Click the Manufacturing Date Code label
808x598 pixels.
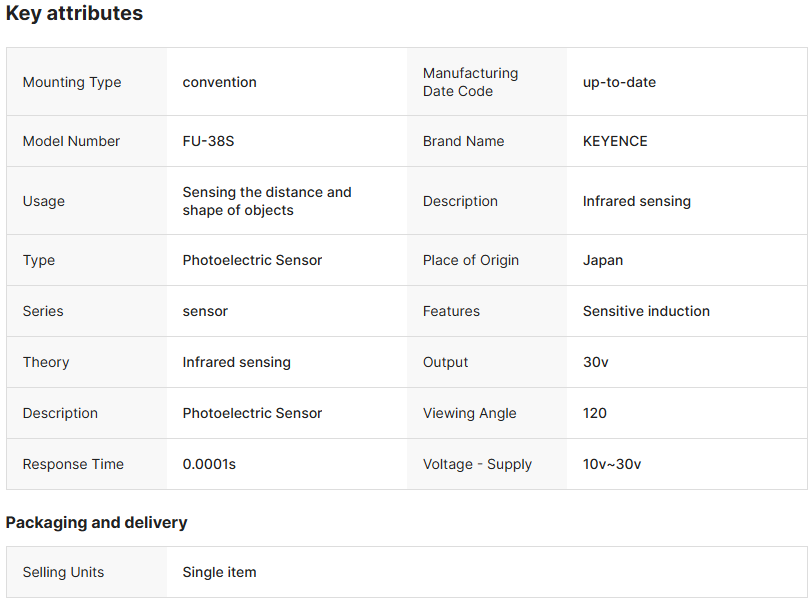470,82
